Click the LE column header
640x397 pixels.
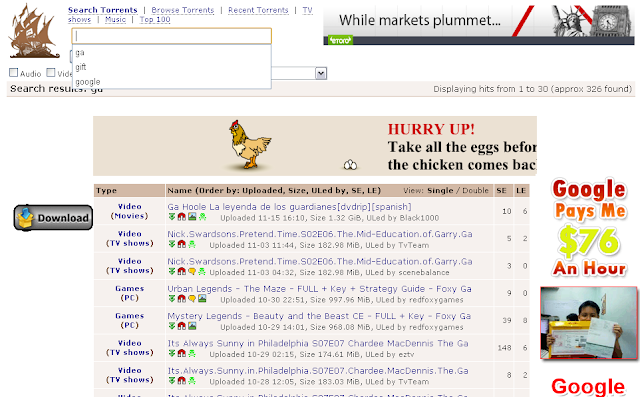(521, 191)
